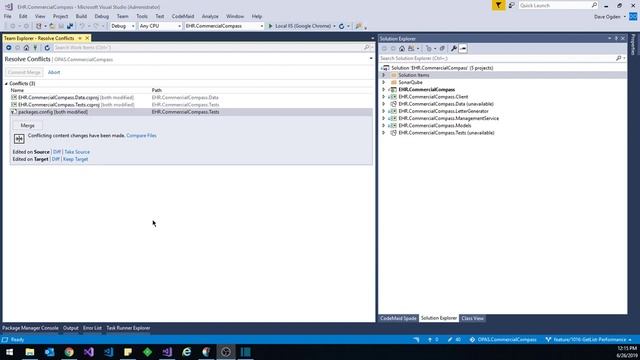
Task: Click the Save All toolbar icon
Action: (x=70, y=26)
